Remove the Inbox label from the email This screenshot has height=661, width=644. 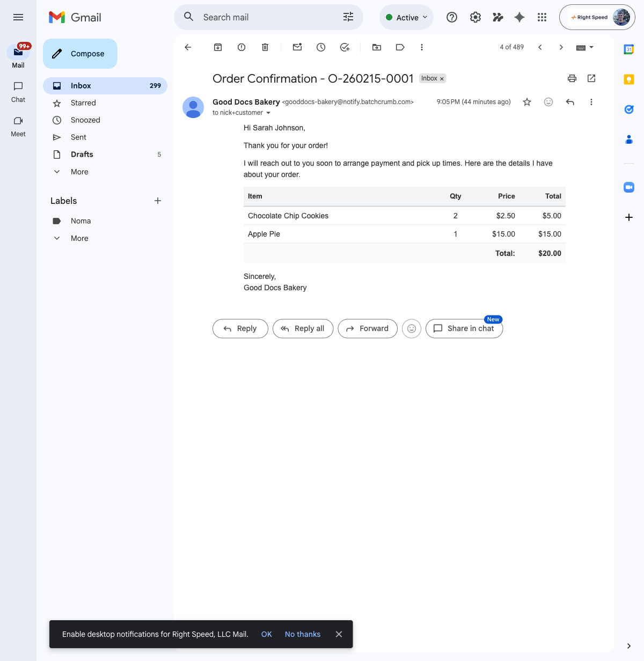click(442, 79)
